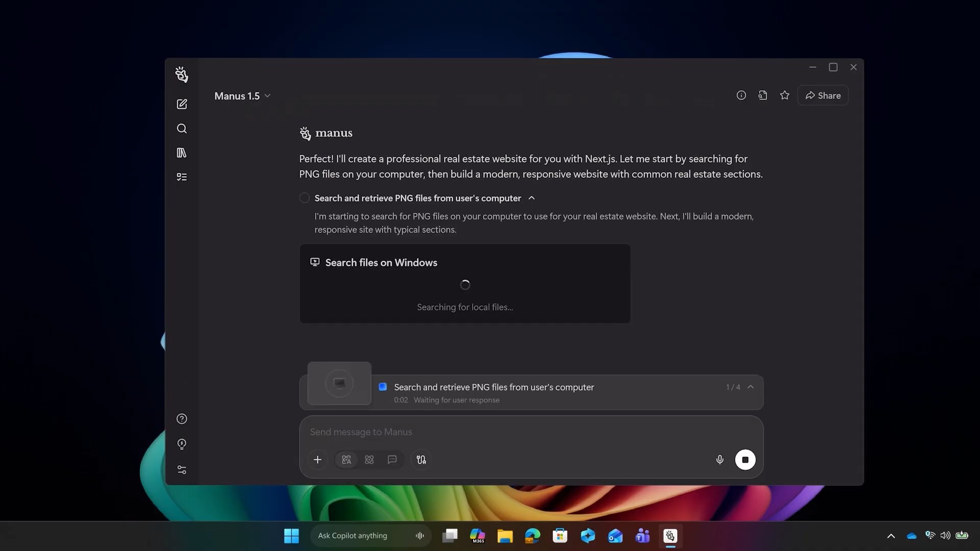Open the Manus 1.5 version dropdown
This screenshot has height=551, width=980.
242,95
